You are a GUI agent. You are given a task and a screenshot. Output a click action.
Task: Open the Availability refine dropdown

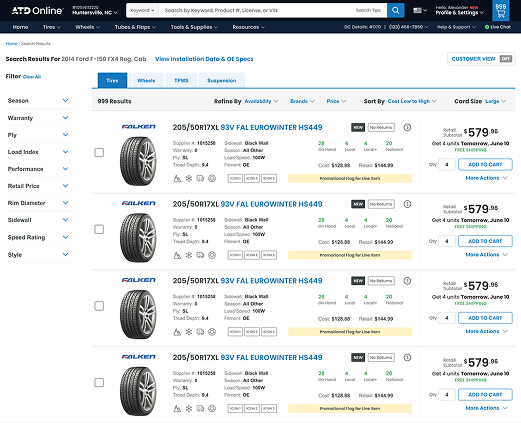pos(261,101)
